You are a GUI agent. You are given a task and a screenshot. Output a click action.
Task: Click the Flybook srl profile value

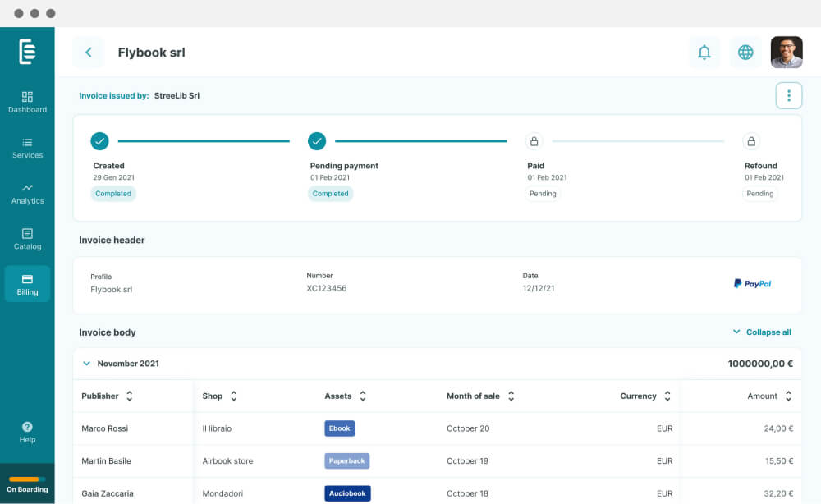pos(111,290)
